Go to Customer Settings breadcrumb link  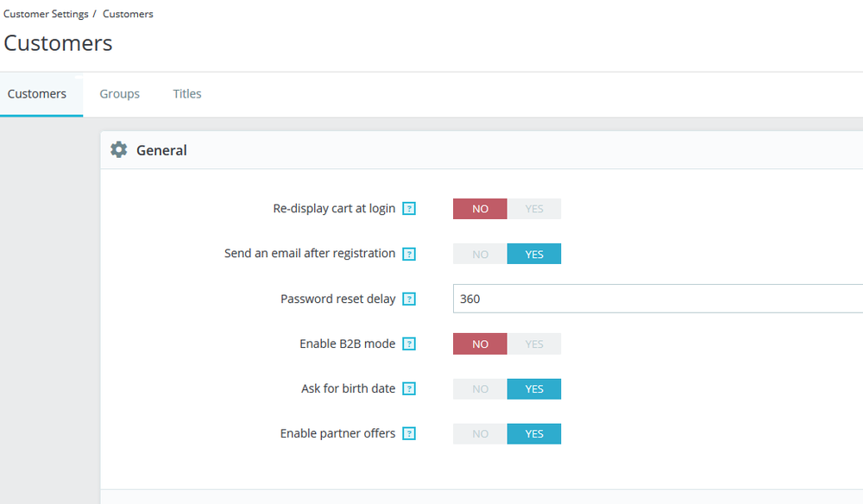46,14
